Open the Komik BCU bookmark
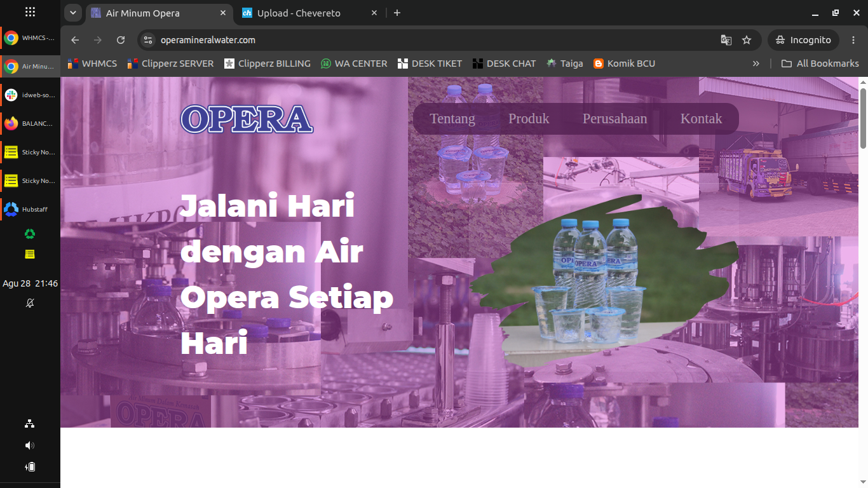The width and height of the screenshot is (868, 488). [x=624, y=64]
